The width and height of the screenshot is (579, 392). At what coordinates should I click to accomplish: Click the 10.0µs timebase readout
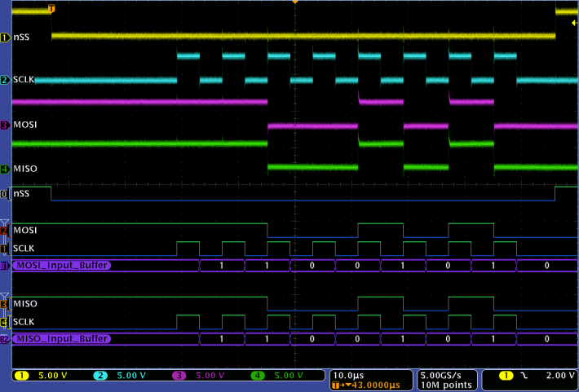click(348, 376)
